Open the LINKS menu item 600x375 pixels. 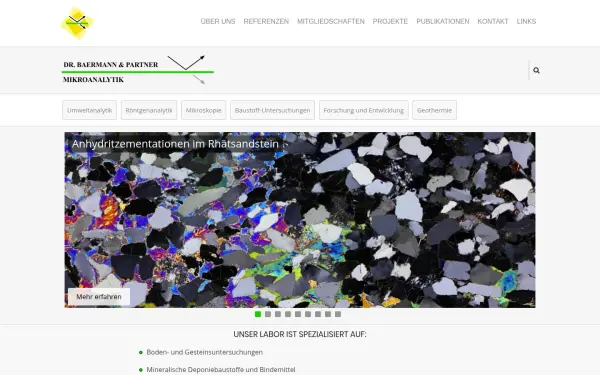pos(526,21)
